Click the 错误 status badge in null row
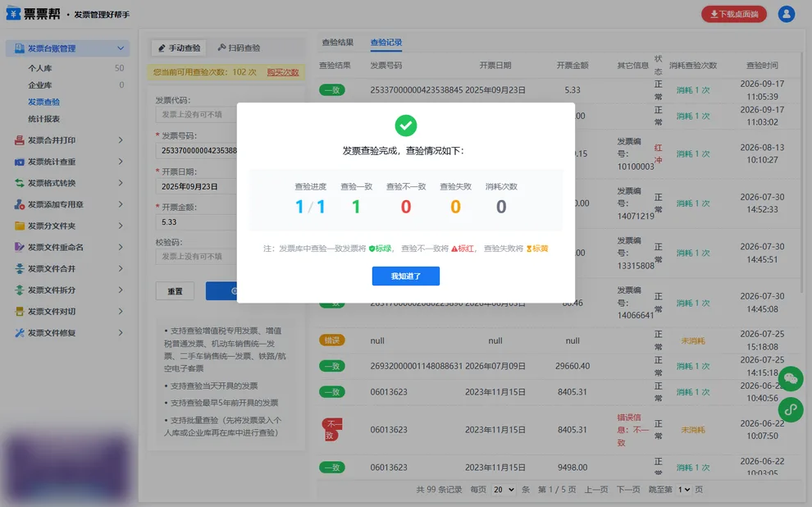Viewport: 812px width, 507px height. (x=332, y=340)
